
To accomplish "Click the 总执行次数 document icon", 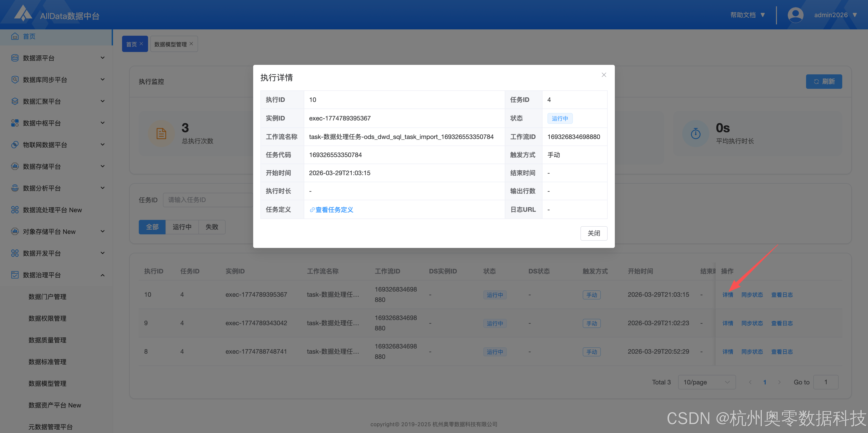I will 161,133.
